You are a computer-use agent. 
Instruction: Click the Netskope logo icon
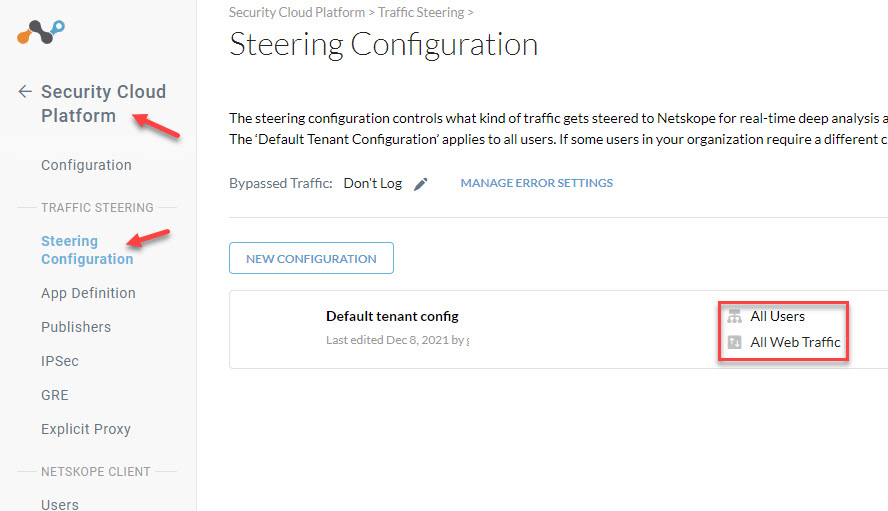pos(41,32)
